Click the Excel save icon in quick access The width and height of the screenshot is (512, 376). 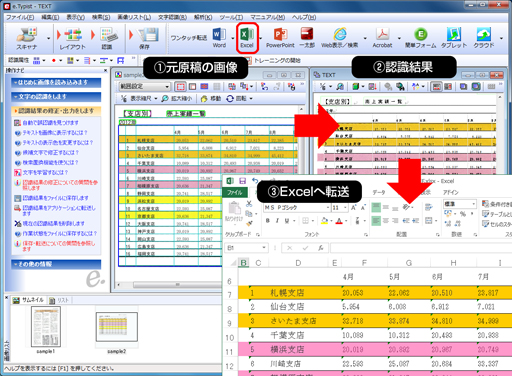coord(242,181)
